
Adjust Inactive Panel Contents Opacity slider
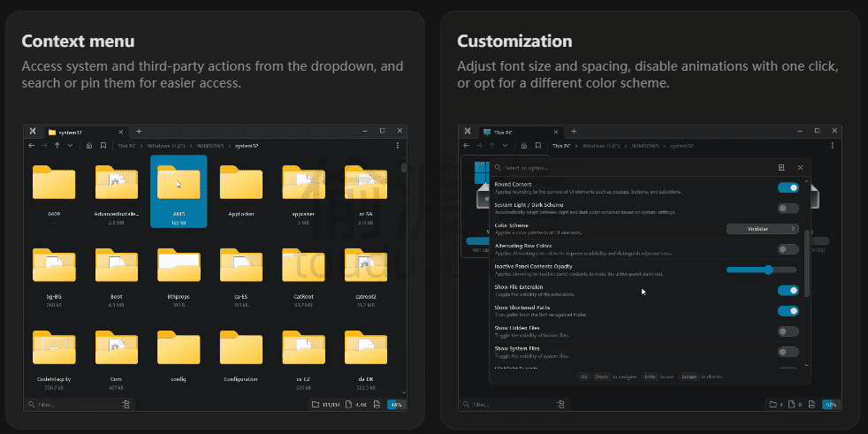point(762,270)
